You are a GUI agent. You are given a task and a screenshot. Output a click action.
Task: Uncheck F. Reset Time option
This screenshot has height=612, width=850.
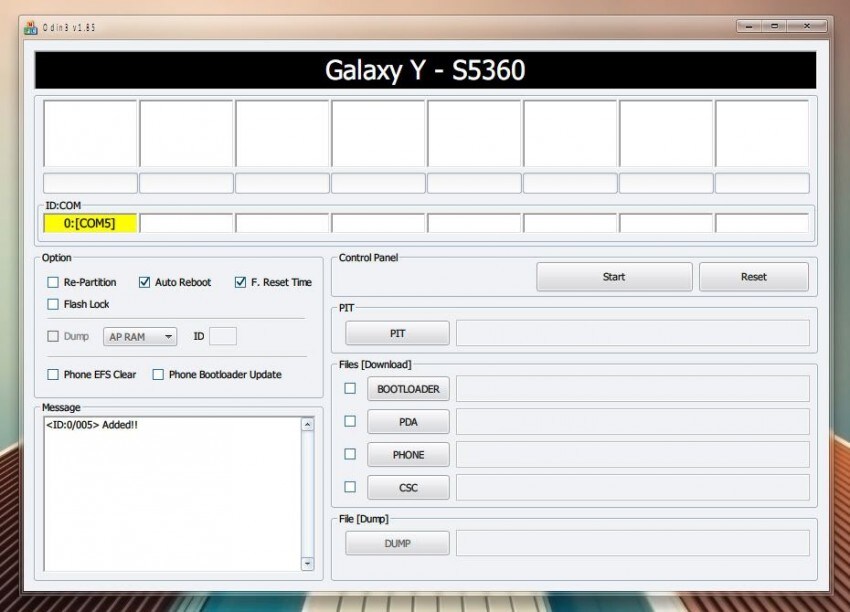(x=240, y=282)
